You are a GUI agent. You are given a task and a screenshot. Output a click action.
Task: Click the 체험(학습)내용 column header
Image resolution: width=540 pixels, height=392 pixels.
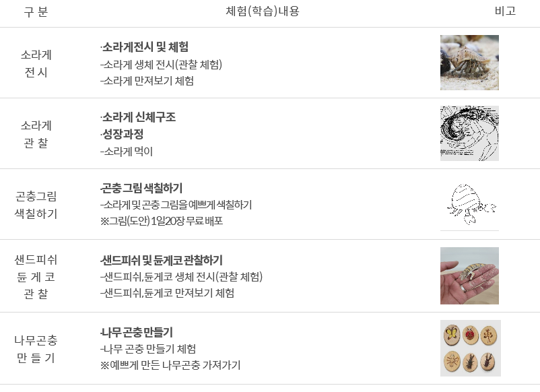coord(263,11)
